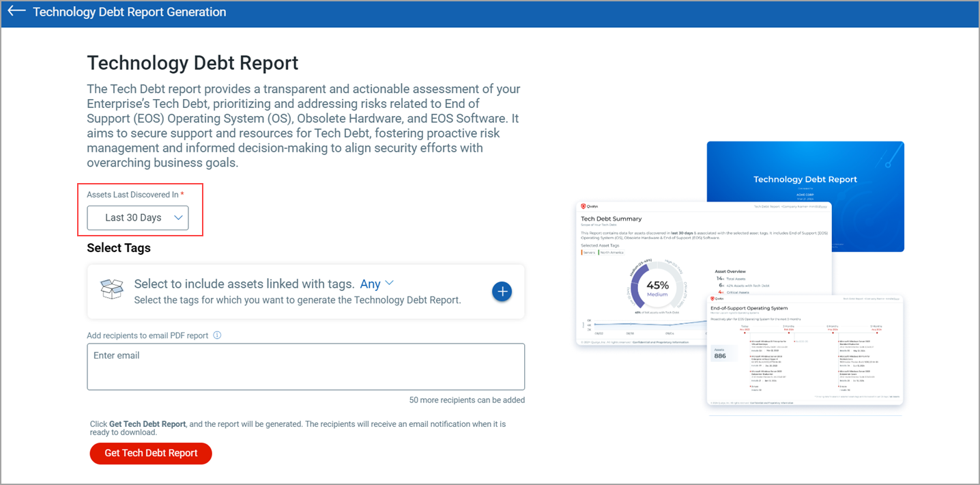Click the Technology Debt Report page heading
Screen dimensions: 980x485
point(192,63)
